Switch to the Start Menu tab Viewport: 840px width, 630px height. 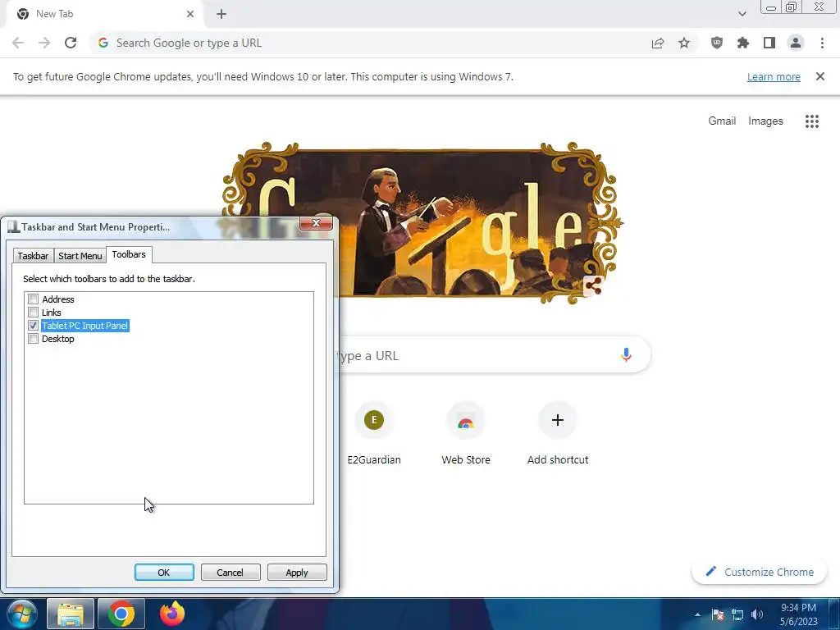(x=80, y=256)
